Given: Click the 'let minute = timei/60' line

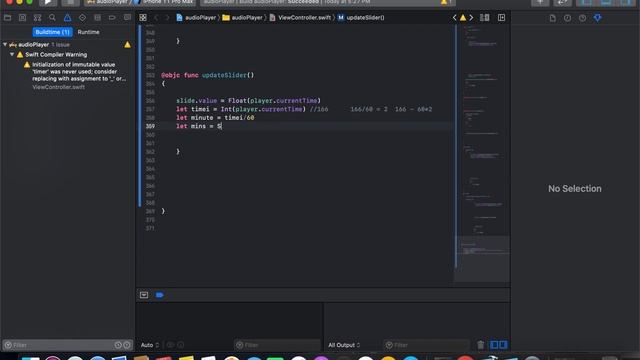Looking at the screenshot, I should click(x=215, y=118).
